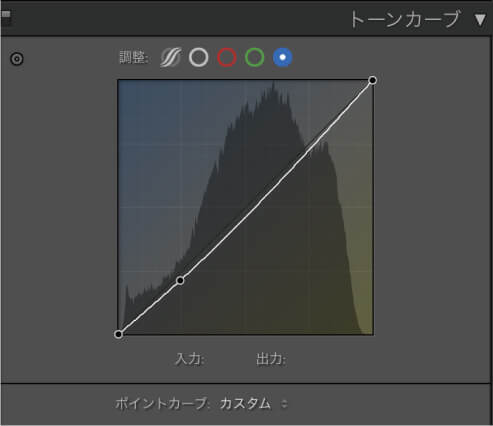493x426 pixels.
Task: Select the red channel curve circle
Action: tap(227, 57)
